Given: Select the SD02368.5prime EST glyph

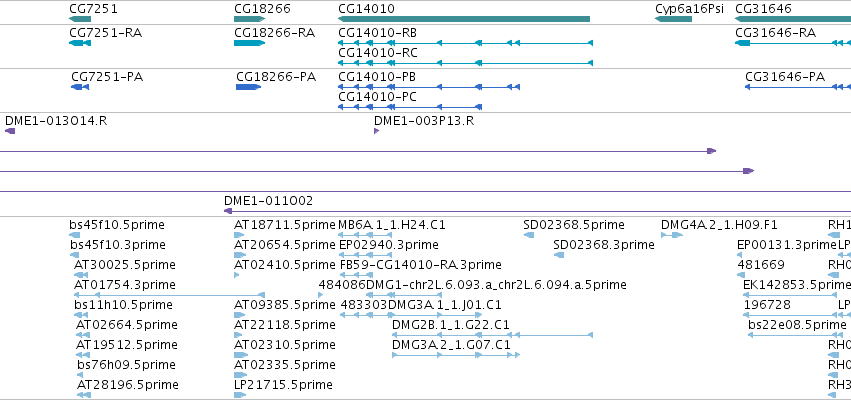Looking at the screenshot, I should [529, 235].
